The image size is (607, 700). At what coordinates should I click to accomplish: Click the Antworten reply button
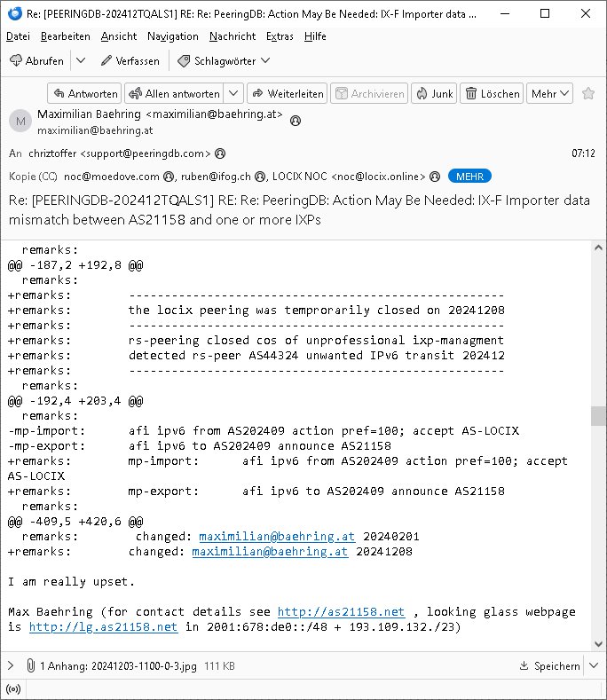tap(84, 93)
